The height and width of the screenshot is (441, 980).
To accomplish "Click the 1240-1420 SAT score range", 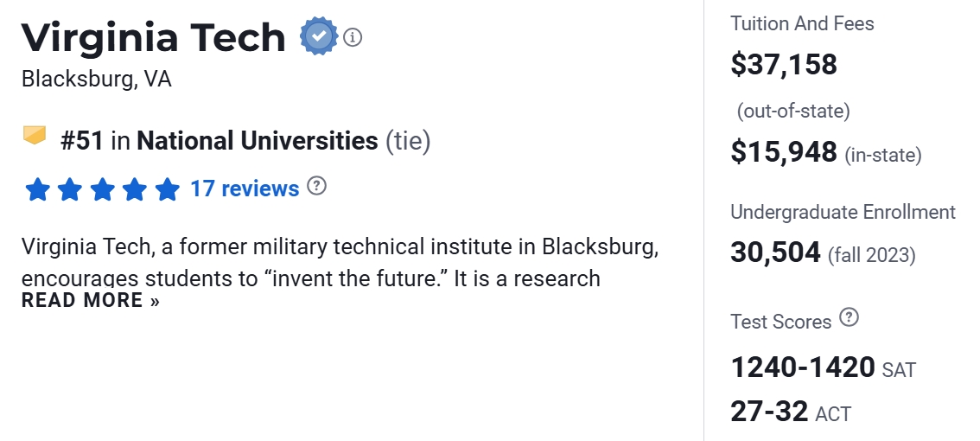I will [x=803, y=368].
